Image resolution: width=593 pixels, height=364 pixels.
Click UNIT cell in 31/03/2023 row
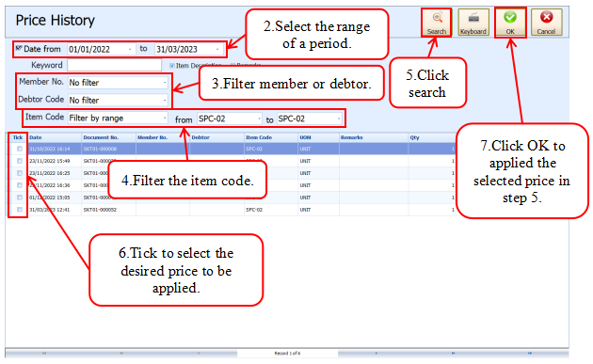click(x=318, y=210)
